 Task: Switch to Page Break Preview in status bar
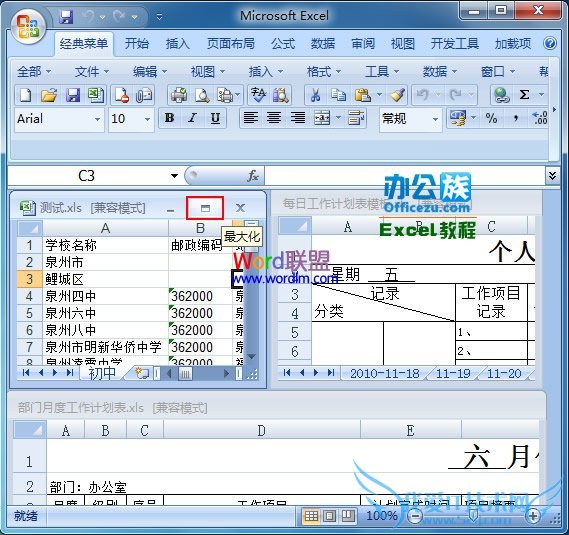tap(348, 516)
